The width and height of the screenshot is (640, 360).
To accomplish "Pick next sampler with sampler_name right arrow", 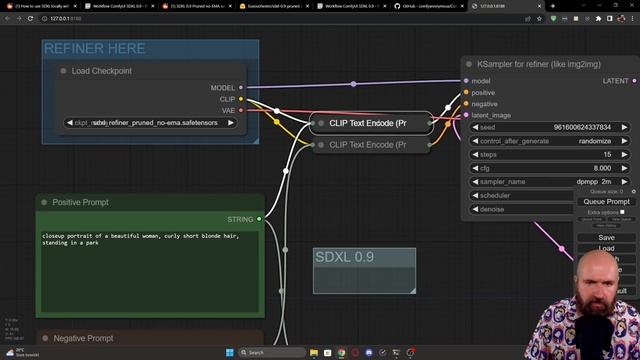I will (624, 182).
